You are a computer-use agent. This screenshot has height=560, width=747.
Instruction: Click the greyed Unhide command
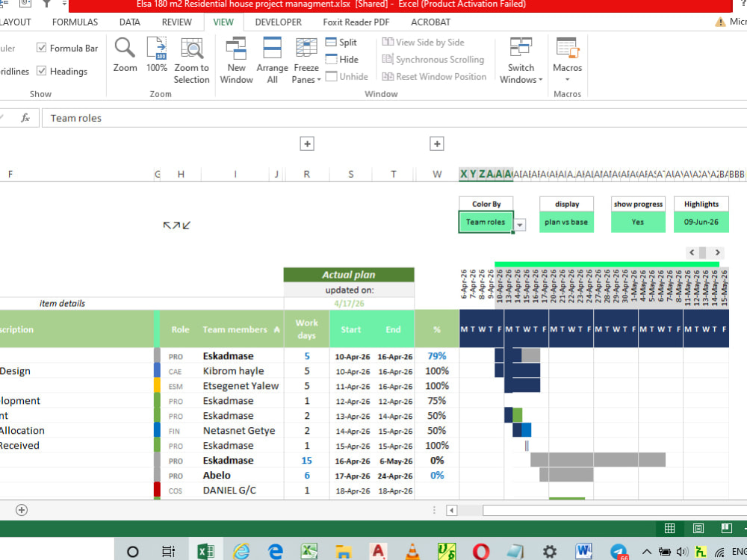coord(347,77)
